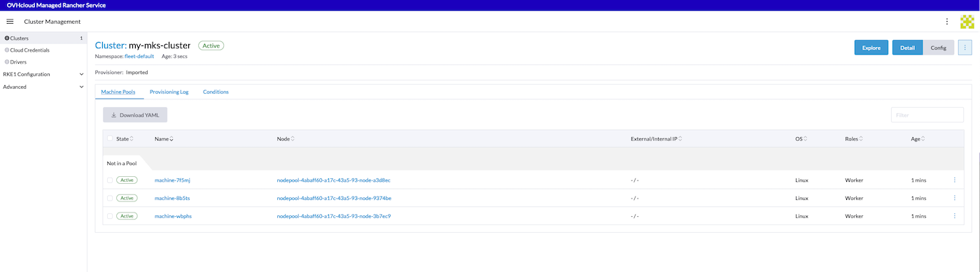The width and height of the screenshot is (980, 272).
Task: Switch to the Conditions tab
Action: pyautogui.click(x=216, y=92)
